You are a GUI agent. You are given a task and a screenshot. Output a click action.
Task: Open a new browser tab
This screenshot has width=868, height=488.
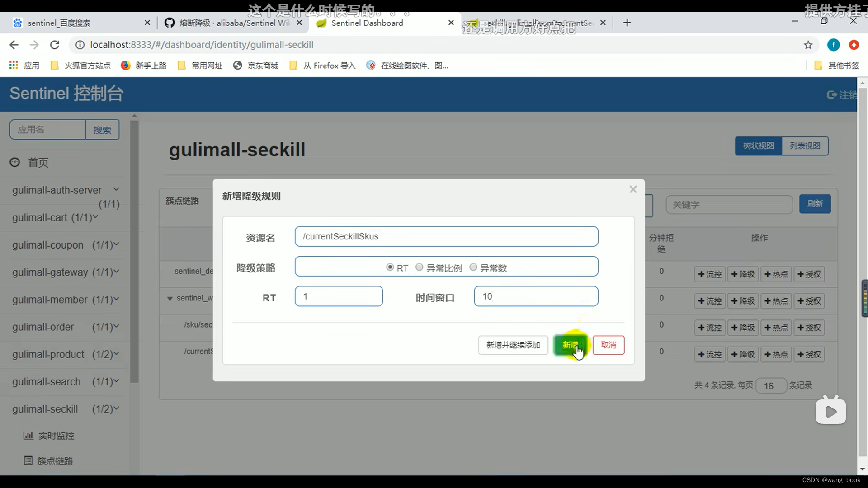point(627,23)
